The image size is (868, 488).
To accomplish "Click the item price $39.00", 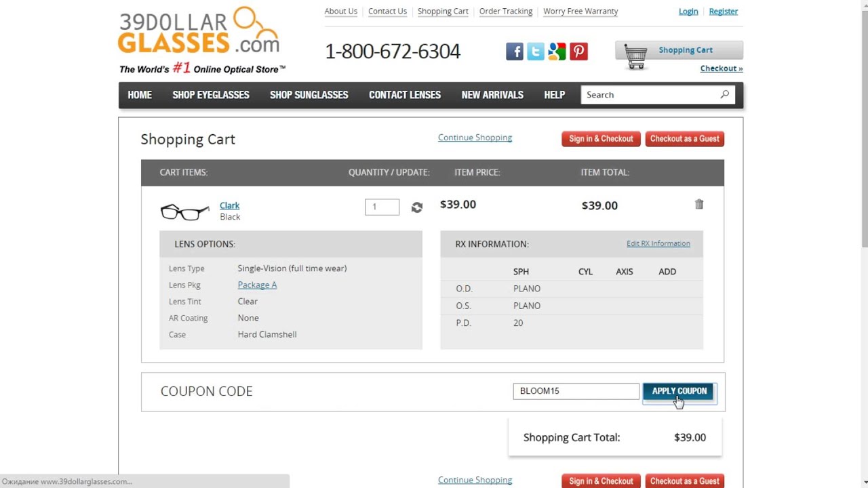I will pyautogui.click(x=458, y=205).
